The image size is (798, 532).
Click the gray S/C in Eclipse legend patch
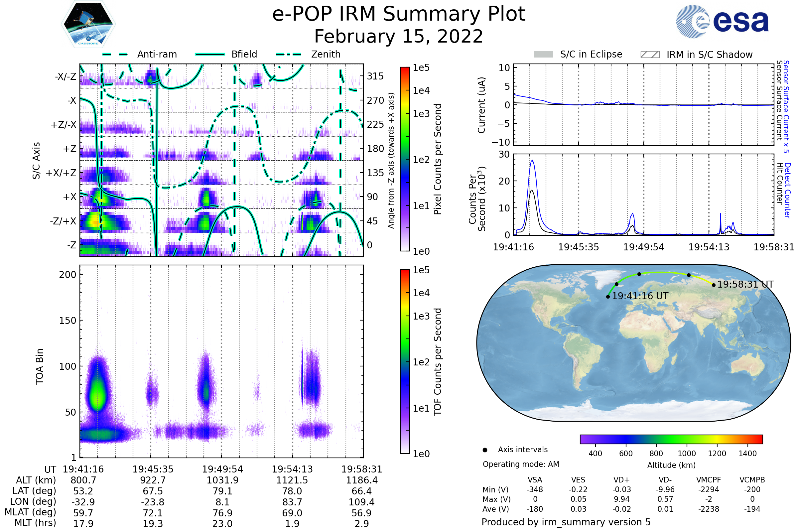[x=543, y=55]
